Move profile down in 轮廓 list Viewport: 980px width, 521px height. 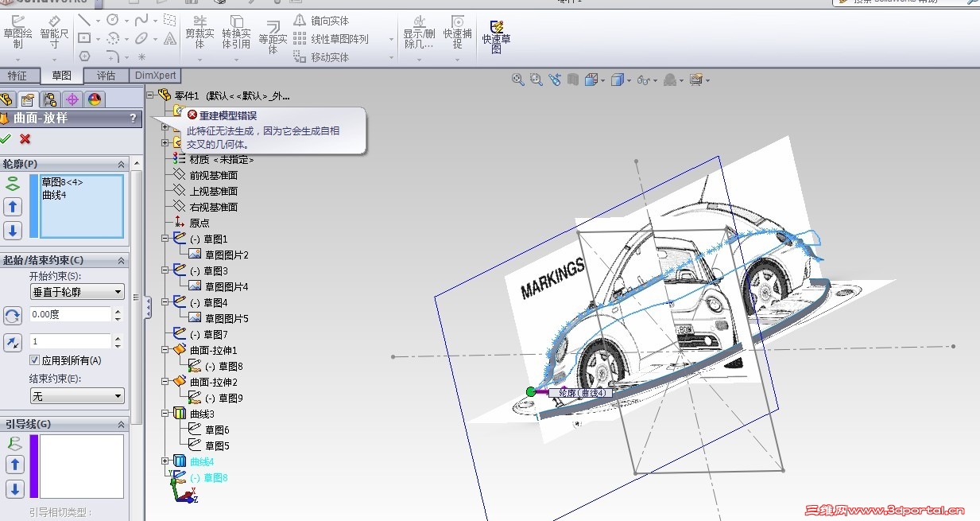coord(12,231)
